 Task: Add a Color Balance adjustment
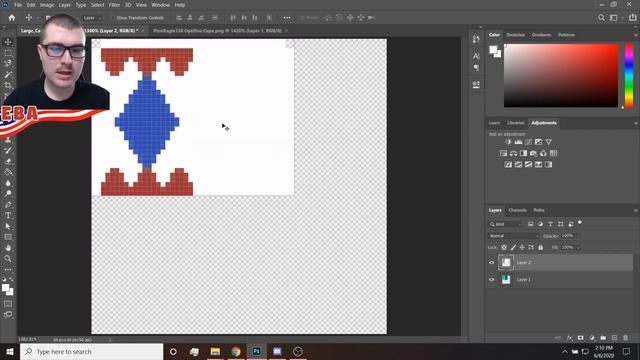pyautogui.click(x=513, y=153)
